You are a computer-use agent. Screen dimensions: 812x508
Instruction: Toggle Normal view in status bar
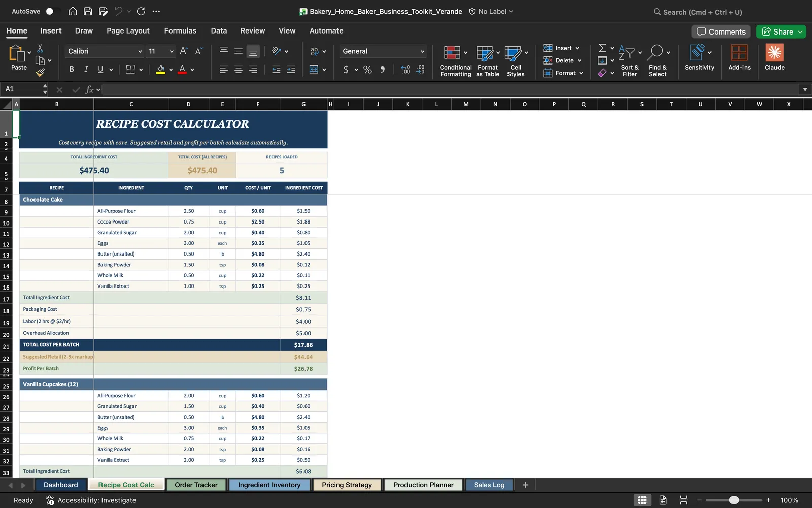[642, 500]
